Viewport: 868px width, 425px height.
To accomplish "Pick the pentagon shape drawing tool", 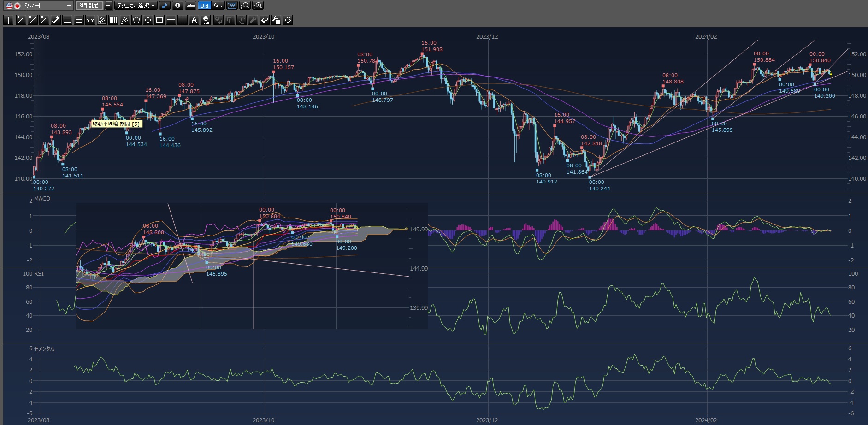I will coord(136,20).
